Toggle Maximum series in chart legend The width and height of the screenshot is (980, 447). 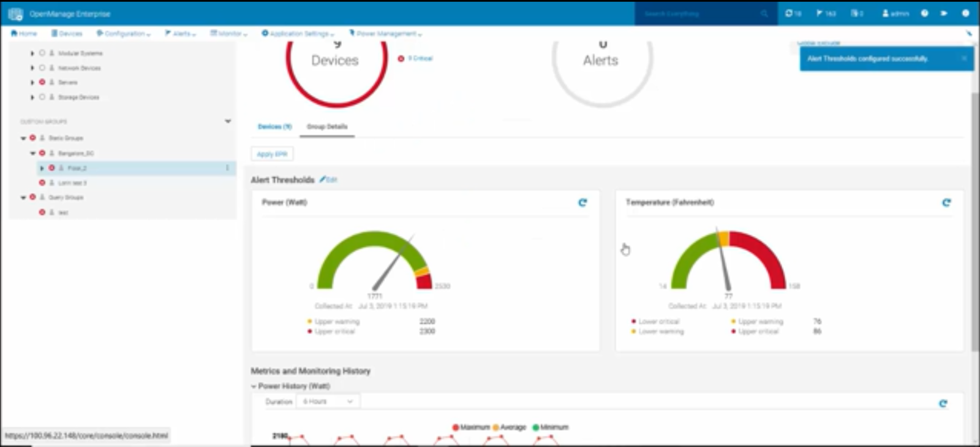click(471, 427)
